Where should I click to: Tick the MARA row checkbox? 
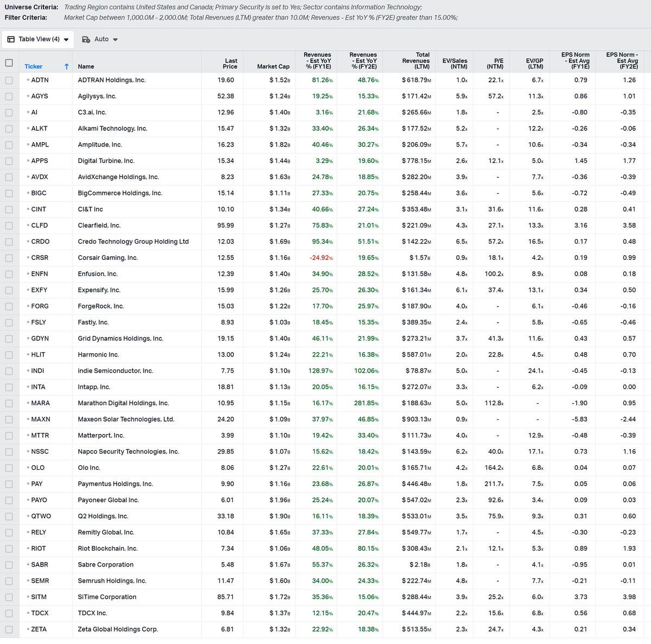(9, 404)
